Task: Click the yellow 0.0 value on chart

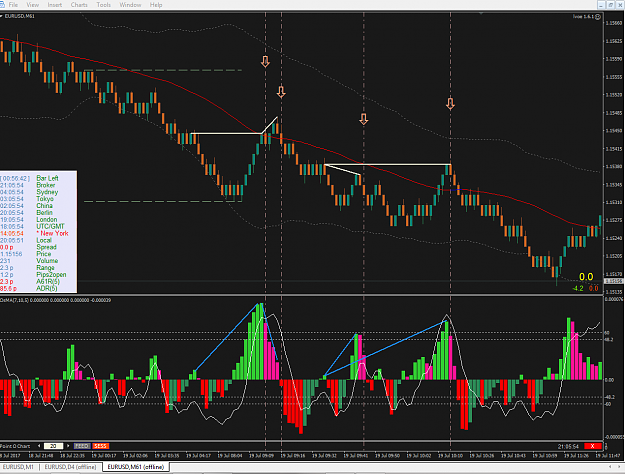Action: (x=586, y=277)
